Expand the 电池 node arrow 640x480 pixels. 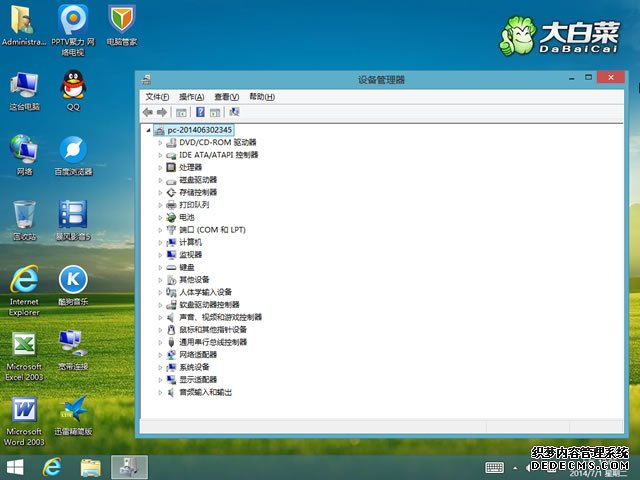(160, 218)
